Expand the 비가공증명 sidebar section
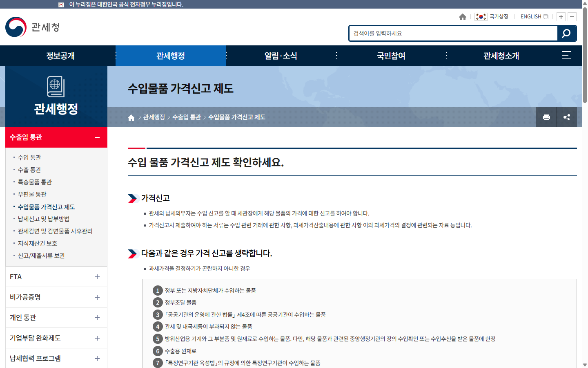This screenshot has height=368, width=588. (x=56, y=297)
